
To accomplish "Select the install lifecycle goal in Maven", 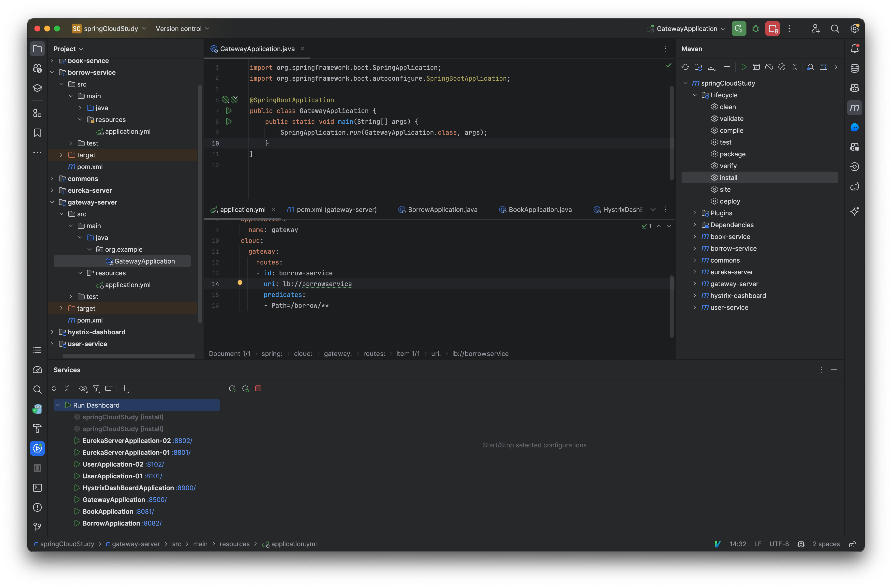I will 759,178.
